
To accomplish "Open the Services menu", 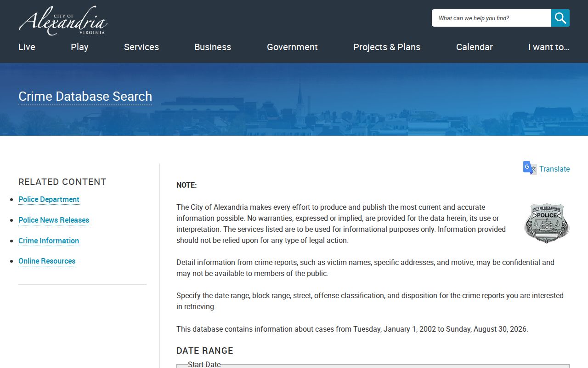I will pyautogui.click(x=141, y=47).
